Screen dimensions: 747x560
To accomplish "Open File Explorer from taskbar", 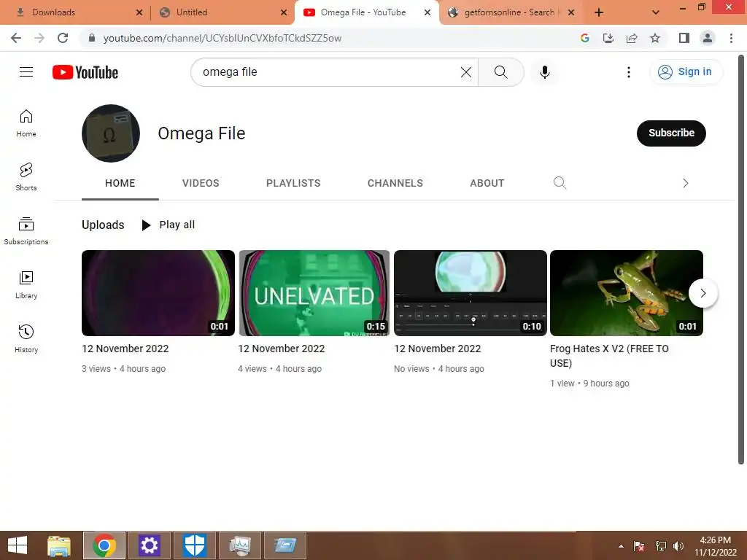I will (59, 545).
